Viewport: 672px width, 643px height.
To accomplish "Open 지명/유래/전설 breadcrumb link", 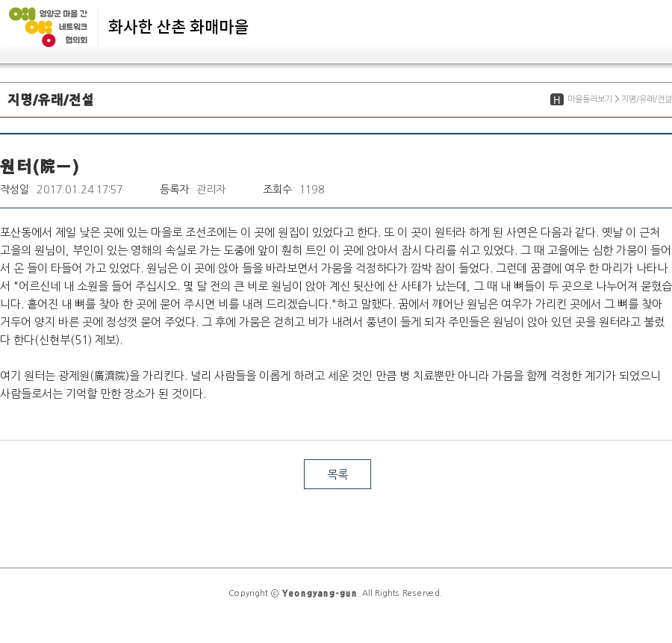I will [647, 99].
